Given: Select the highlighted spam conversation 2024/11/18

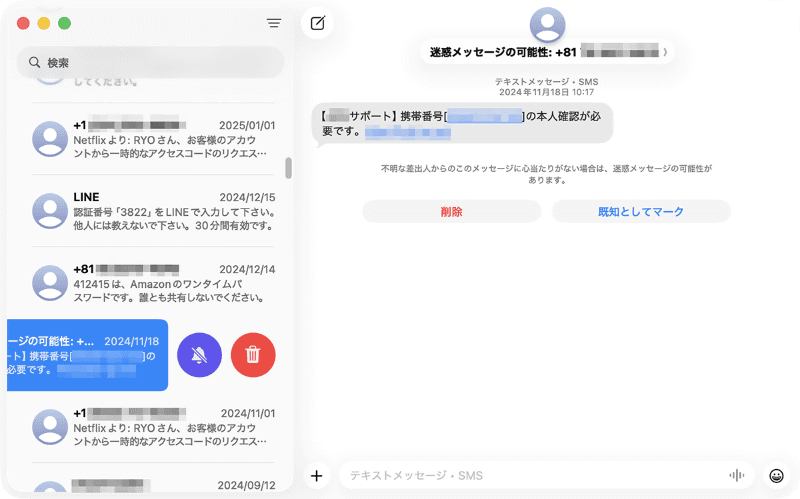Looking at the screenshot, I should pyautogui.click(x=87, y=355).
